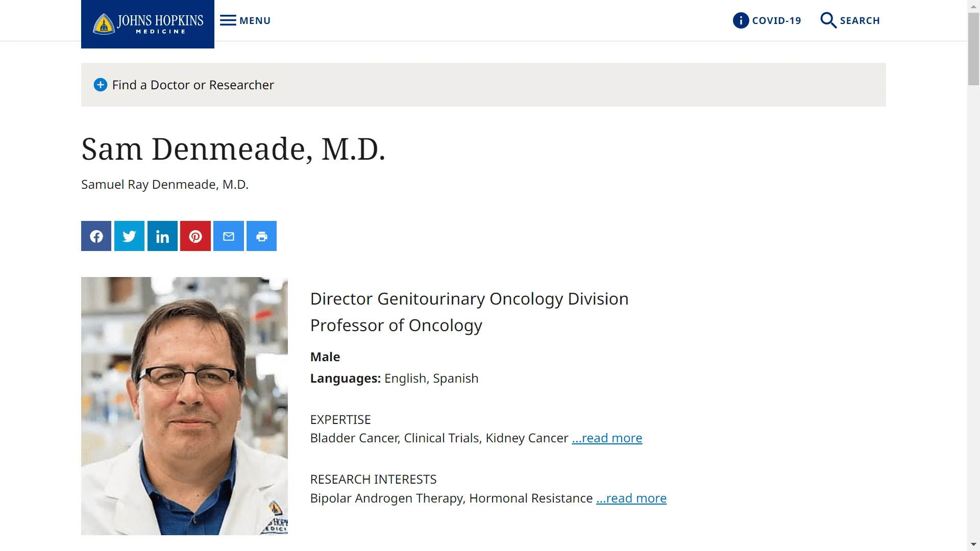Pin profile on Pinterest
The width and height of the screenshot is (980, 551).
click(195, 236)
